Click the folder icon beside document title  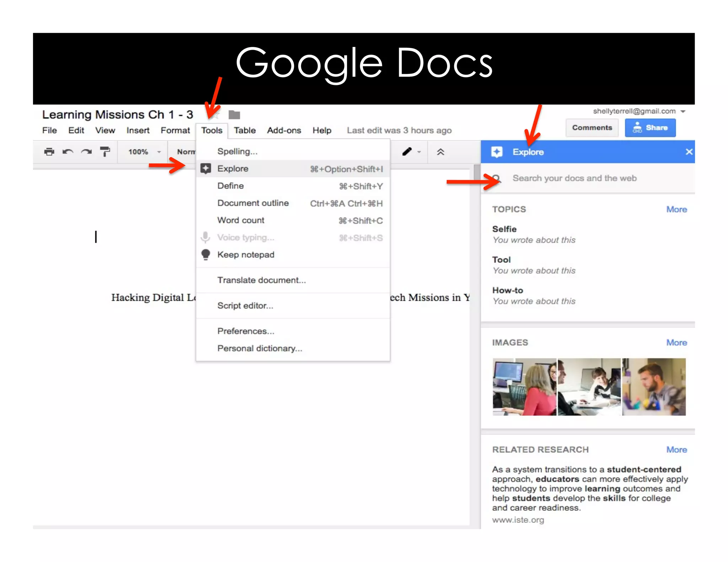[234, 115]
